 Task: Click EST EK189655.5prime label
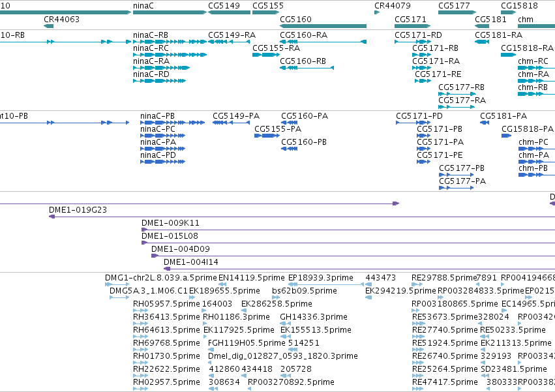tap(224, 291)
